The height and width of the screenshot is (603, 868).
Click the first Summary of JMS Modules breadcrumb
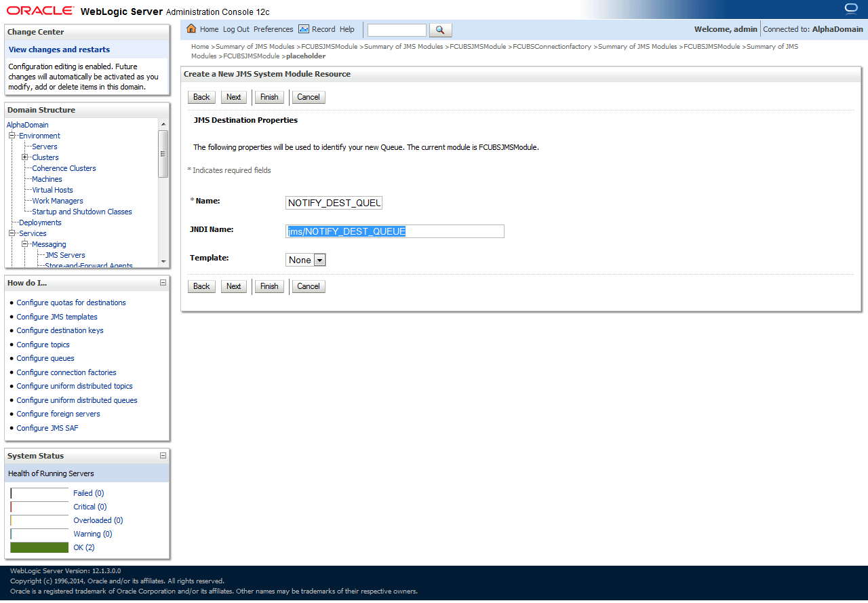click(x=255, y=47)
